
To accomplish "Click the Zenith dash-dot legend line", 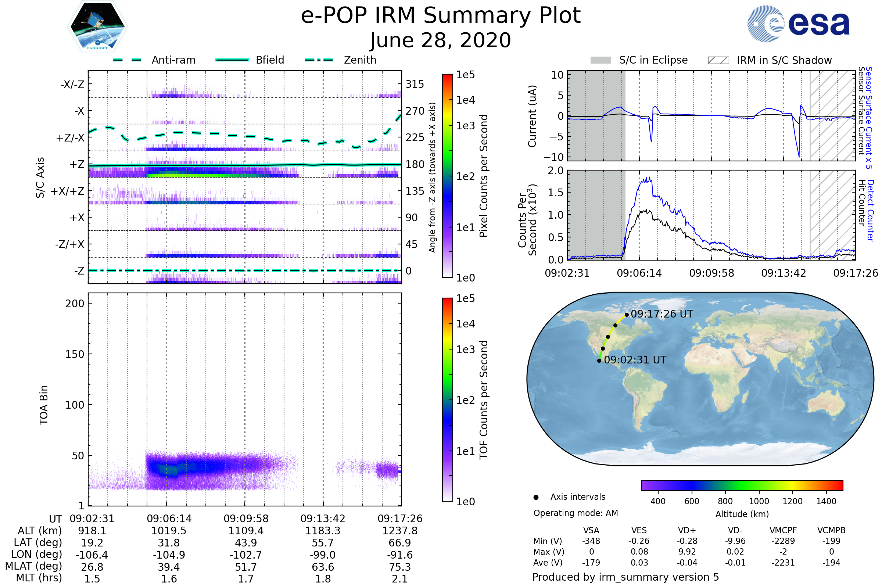I will (319, 60).
